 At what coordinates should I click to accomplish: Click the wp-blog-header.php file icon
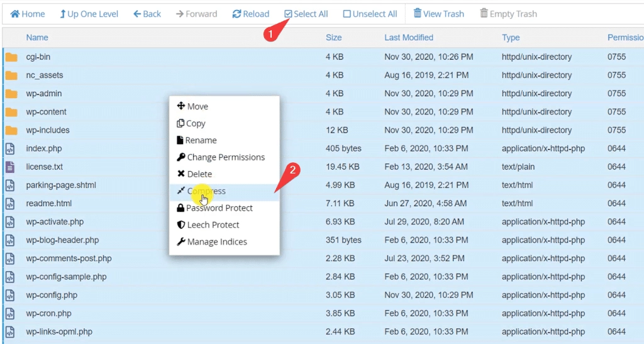pyautogui.click(x=10, y=240)
